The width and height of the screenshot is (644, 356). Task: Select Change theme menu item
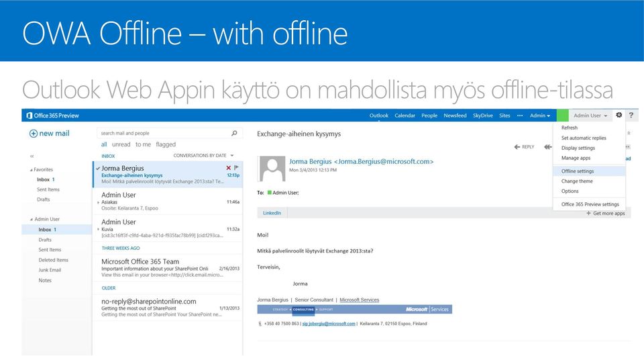(590, 181)
